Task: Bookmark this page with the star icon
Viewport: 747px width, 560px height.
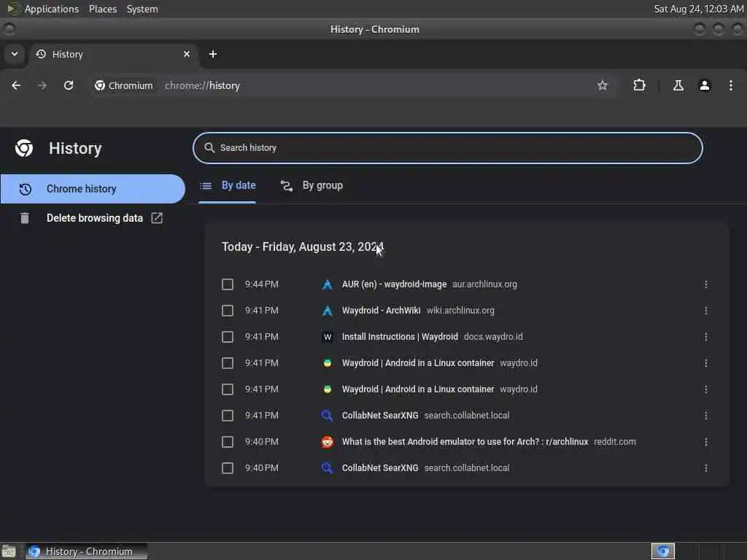Action: click(x=602, y=85)
